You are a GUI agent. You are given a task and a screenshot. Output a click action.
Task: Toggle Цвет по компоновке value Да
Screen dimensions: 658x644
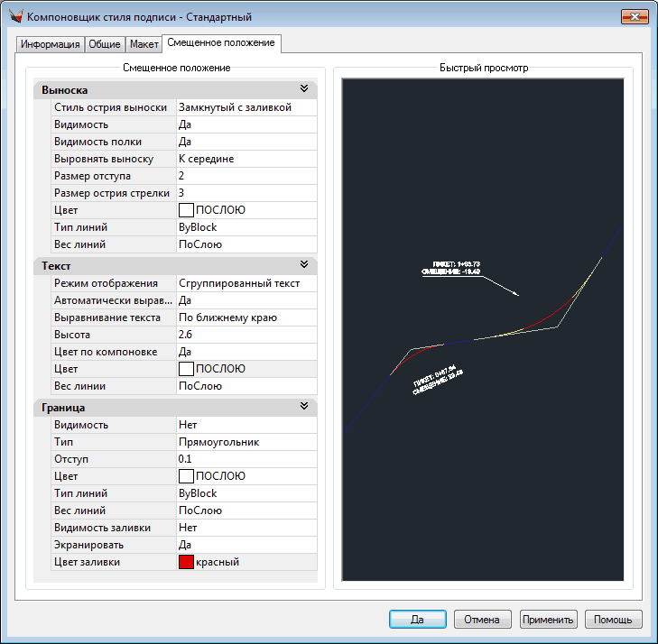pyautogui.click(x=246, y=352)
